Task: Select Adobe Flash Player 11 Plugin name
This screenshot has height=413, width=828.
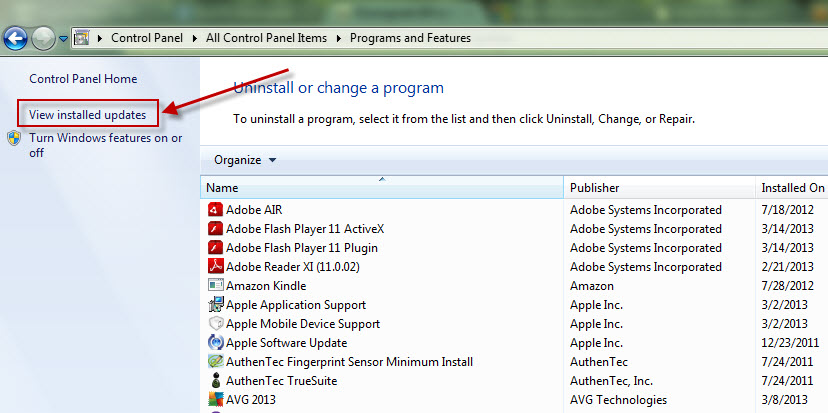Action: pyautogui.click(x=302, y=248)
